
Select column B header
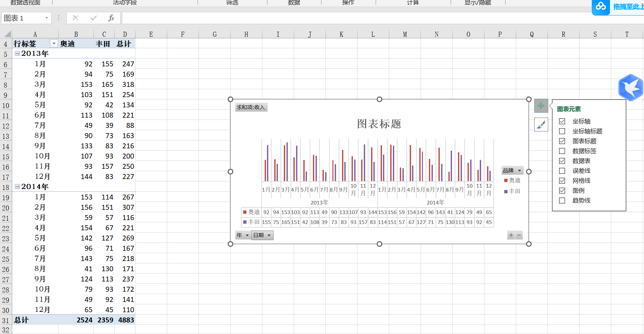point(76,34)
